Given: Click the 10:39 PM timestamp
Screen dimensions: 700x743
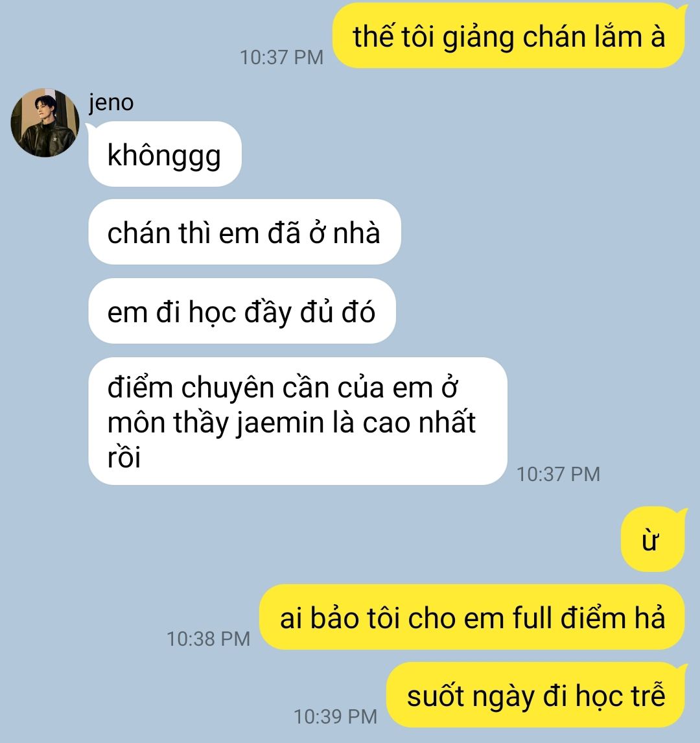Looking at the screenshot, I should tap(335, 716).
